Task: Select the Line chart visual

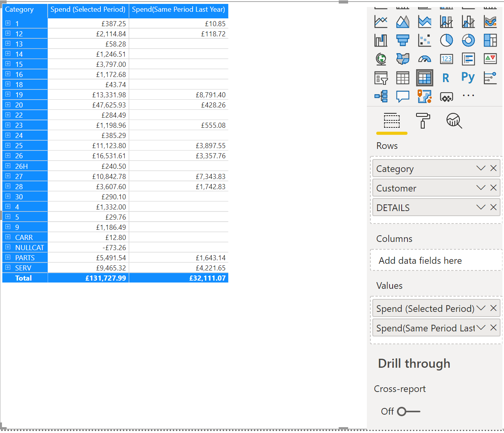Action: click(381, 22)
